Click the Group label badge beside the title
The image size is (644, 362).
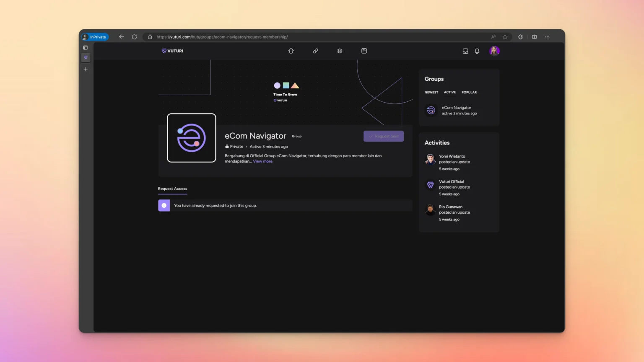[296, 136]
